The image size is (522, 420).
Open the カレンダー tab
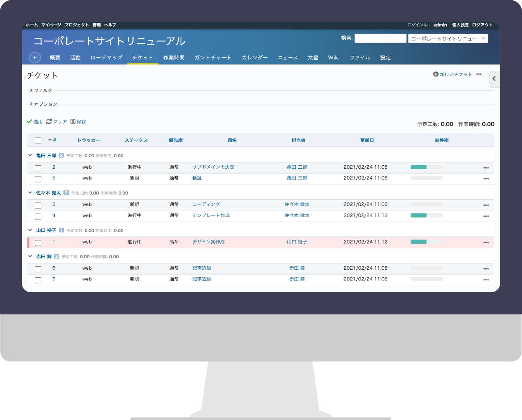coord(254,57)
